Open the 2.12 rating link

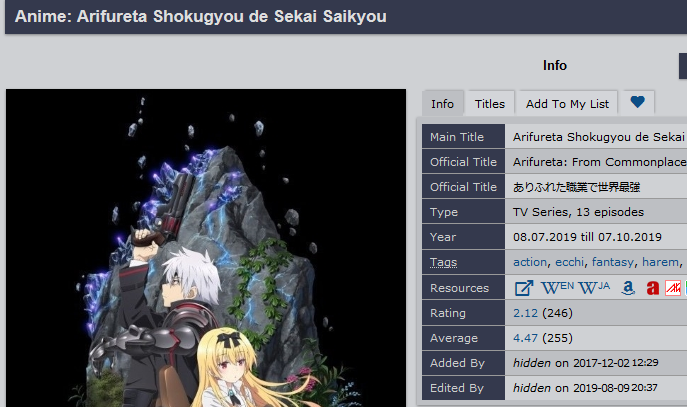point(525,313)
